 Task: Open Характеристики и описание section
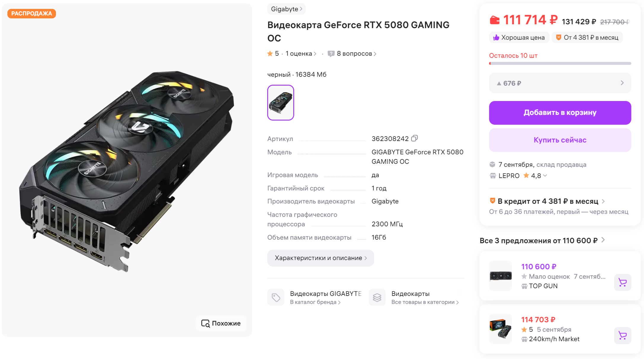[321, 258]
